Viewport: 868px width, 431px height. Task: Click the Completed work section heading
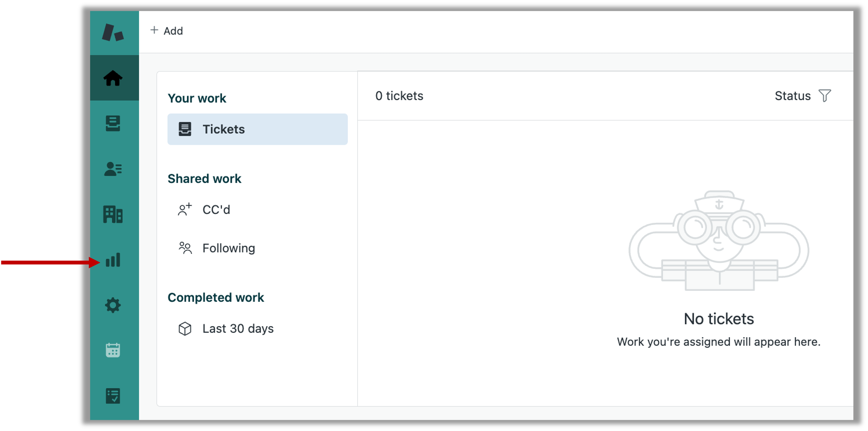tap(216, 297)
